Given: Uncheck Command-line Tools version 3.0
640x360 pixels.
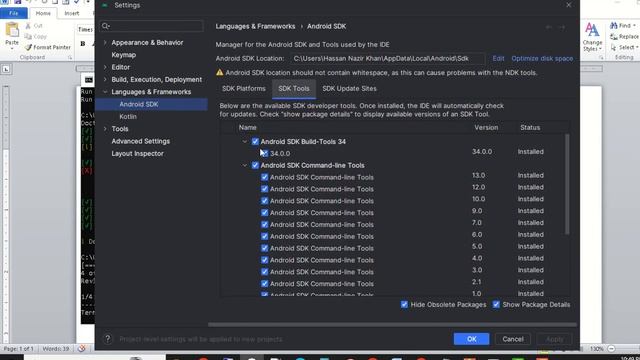Looking at the screenshot, I should pyautogui.click(x=264, y=272).
